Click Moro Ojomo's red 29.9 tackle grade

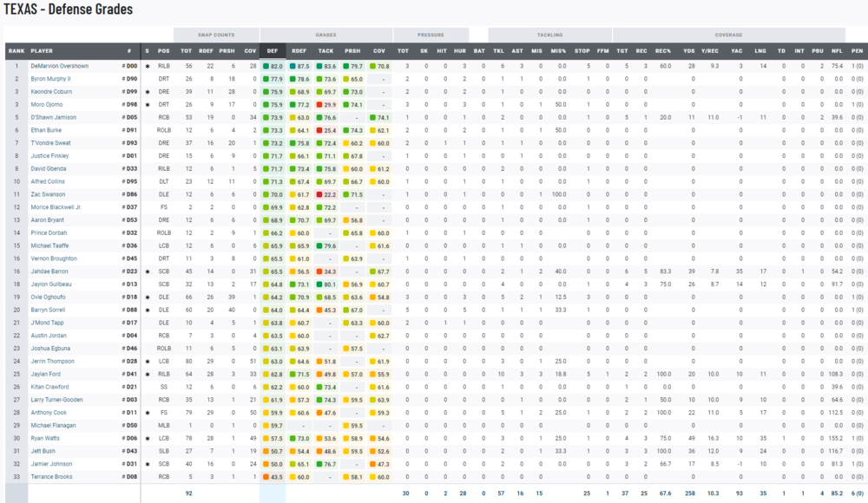(325, 104)
